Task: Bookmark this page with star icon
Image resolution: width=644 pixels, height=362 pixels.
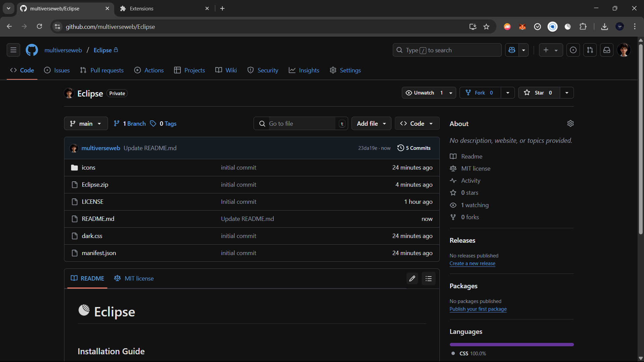Action: (486, 27)
